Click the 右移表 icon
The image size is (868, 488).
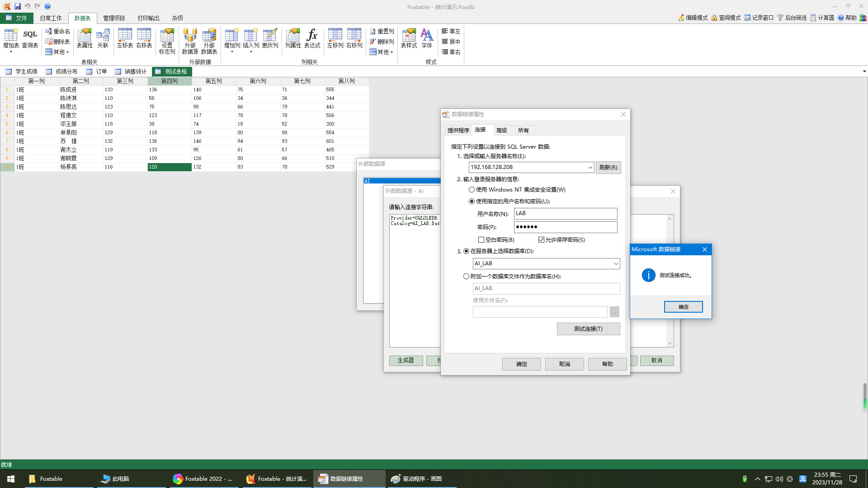[144, 38]
